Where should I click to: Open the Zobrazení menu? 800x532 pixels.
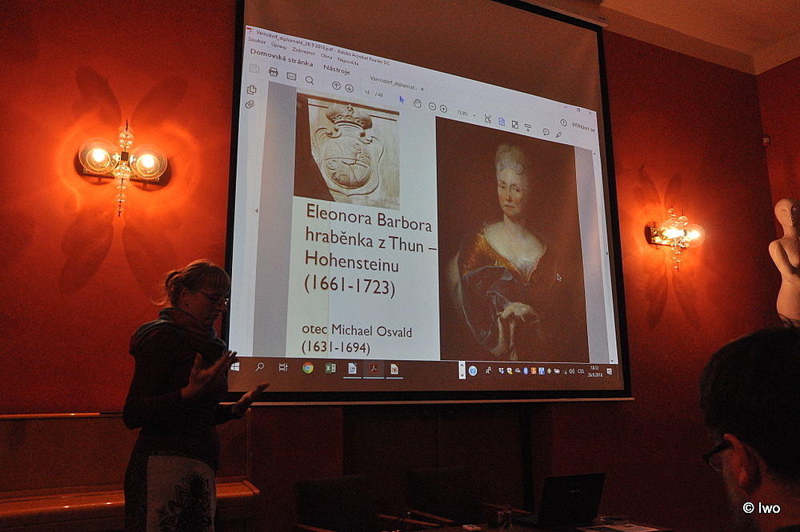[303, 51]
